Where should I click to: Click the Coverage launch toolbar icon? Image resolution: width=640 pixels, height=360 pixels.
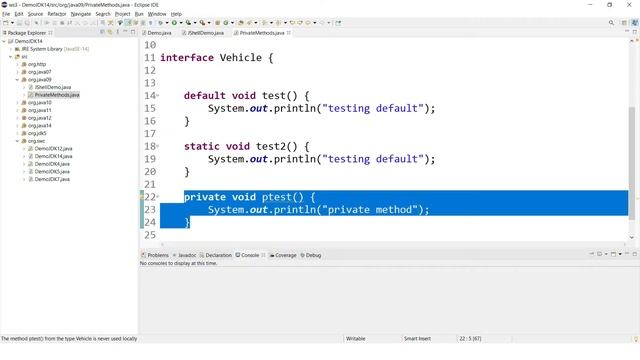(x=188, y=23)
